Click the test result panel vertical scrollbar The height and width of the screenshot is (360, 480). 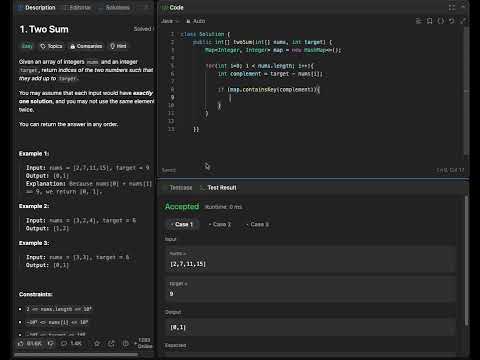point(466,260)
